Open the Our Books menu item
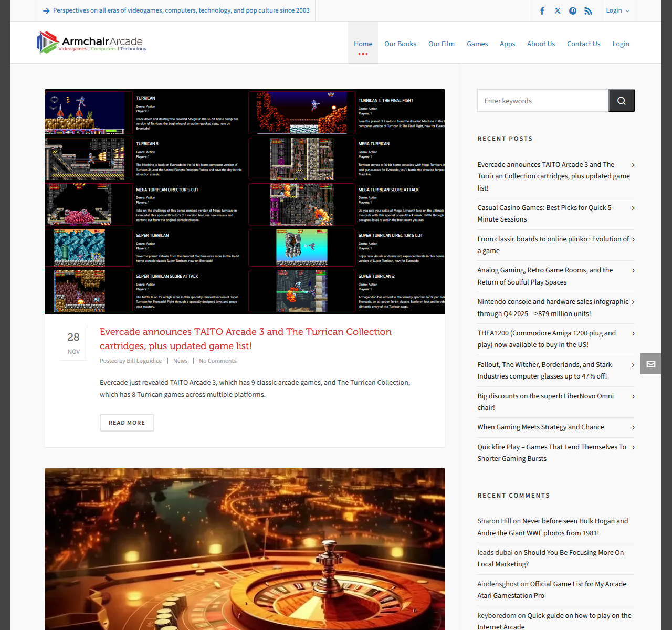This screenshot has height=630, width=672. point(400,44)
